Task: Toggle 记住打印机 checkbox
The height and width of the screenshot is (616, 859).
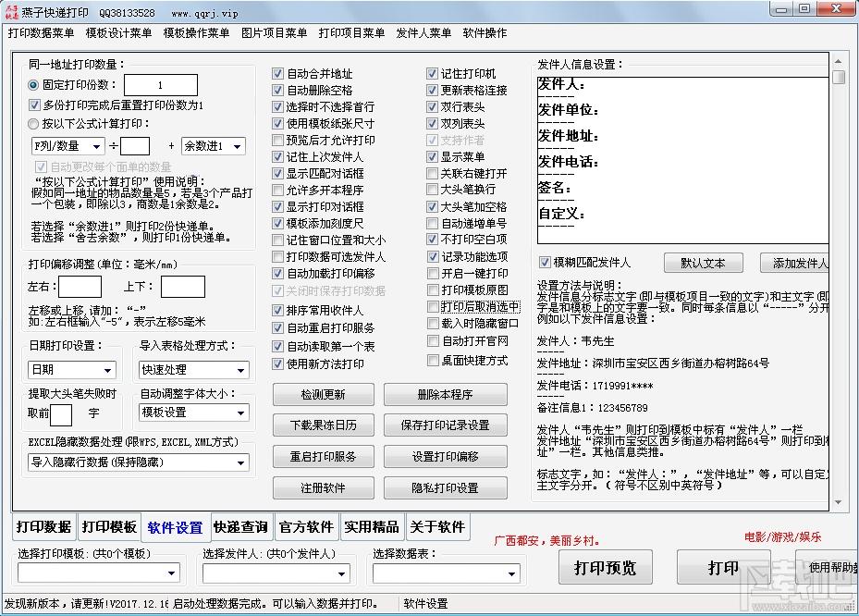Action: 432,73
